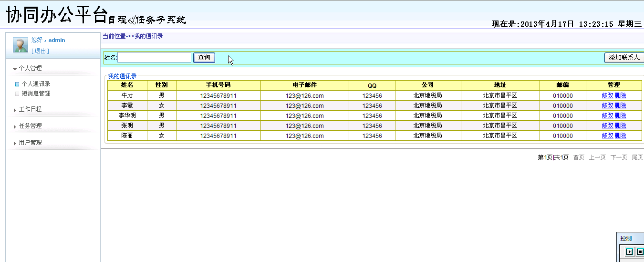Click the 性别 column header
Screen dimensions: 644x262
pyautogui.click(x=162, y=85)
